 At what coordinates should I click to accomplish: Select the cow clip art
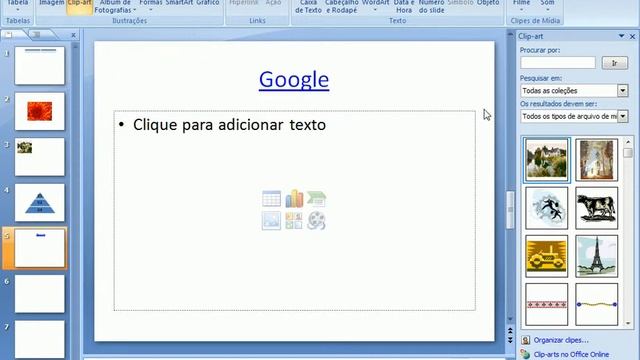[x=596, y=208]
